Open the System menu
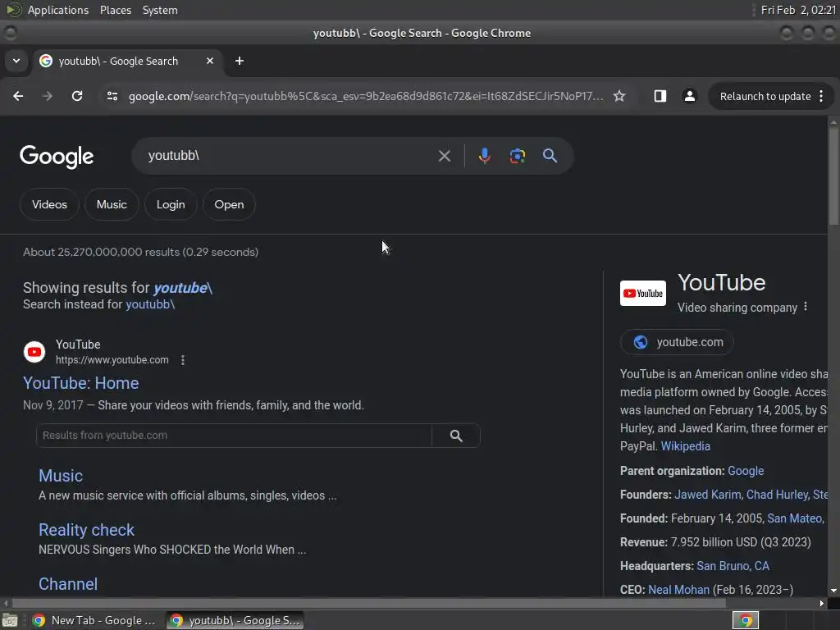840x630 pixels. (160, 10)
